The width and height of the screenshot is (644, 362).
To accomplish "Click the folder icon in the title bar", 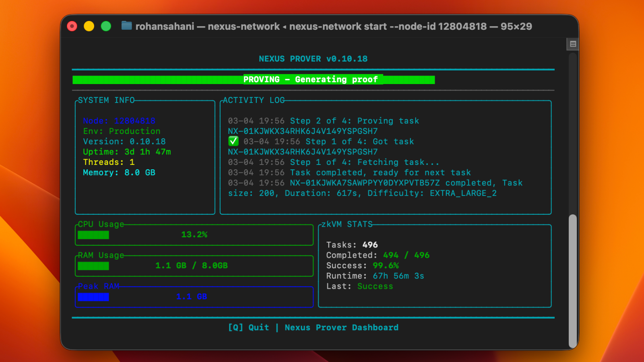I will [127, 26].
